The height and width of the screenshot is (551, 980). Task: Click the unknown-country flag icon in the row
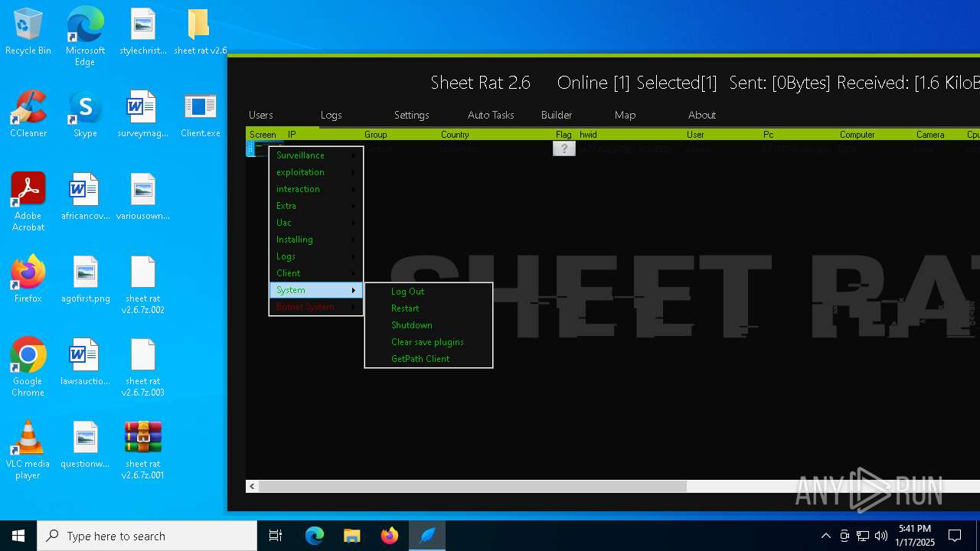(564, 149)
